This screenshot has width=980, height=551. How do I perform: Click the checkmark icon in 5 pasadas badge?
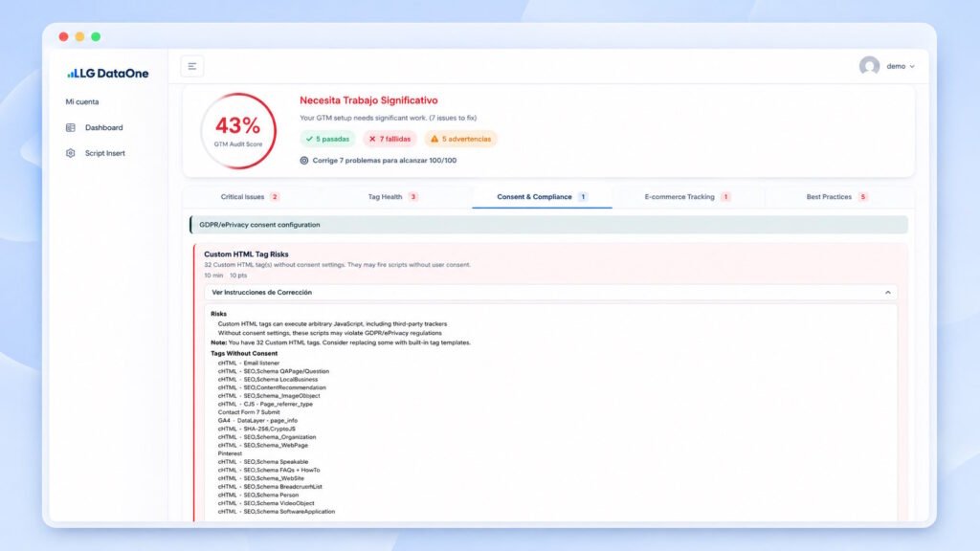[309, 139]
